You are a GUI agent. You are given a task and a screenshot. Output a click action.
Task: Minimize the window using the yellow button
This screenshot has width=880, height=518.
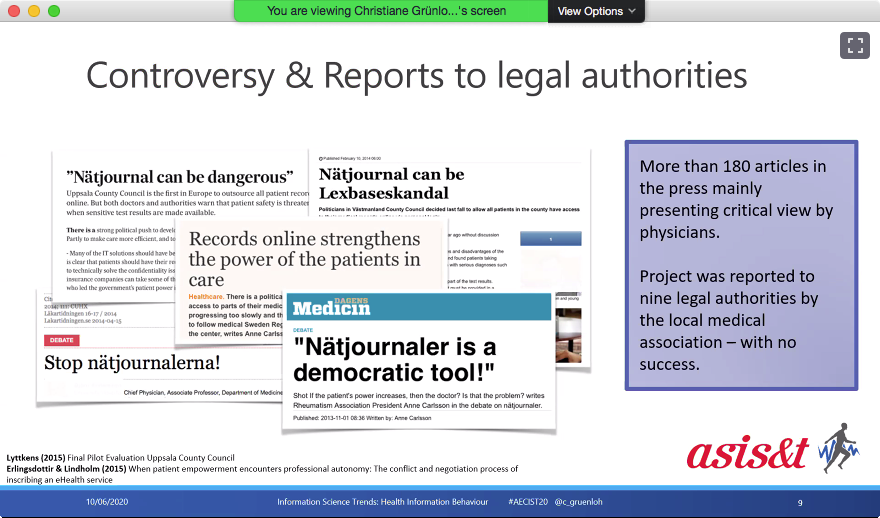(x=33, y=11)
